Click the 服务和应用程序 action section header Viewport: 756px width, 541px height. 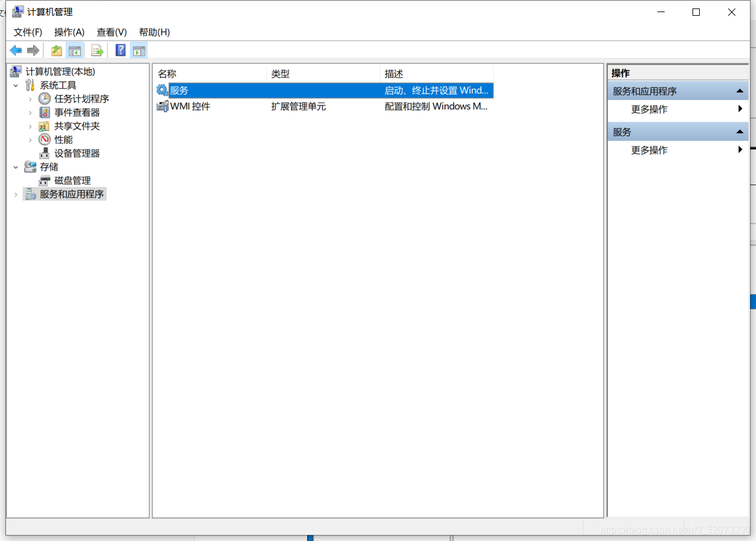tap(678, 91)
